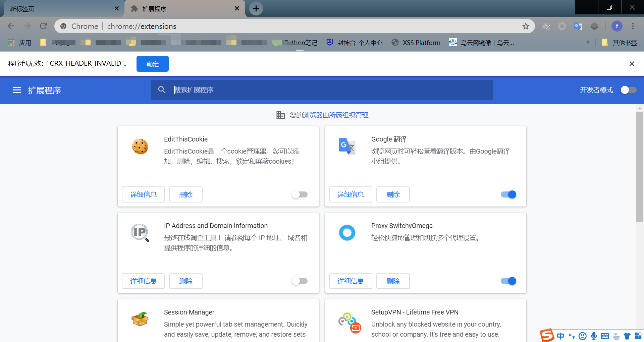The height and width of the screenshot is (342, 644).
Task: Open the Sogou emoji smiley panel
Action: [583, 336]
